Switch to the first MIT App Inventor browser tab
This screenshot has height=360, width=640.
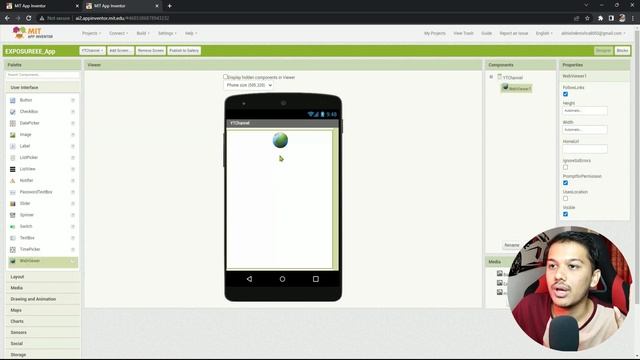[x=41, y=6]
